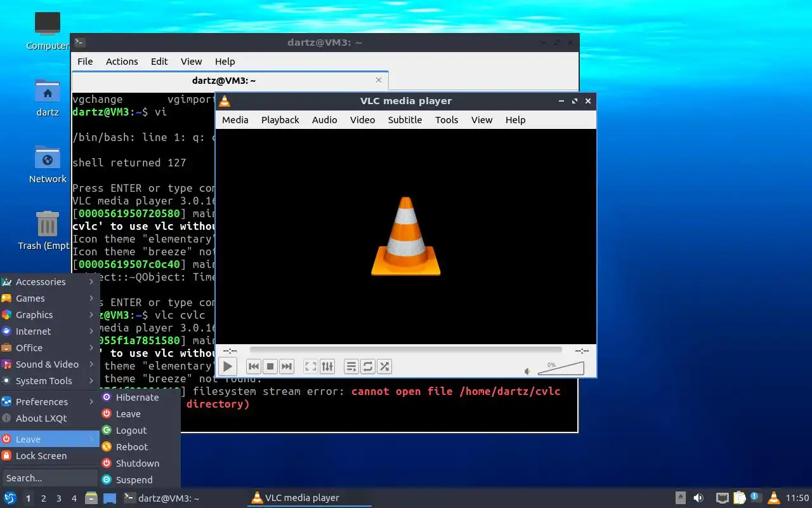Viewport: 812px width, 508px height.
Task: Switch to workspace 3 in the pager
Action: click(x=58, y=498)
